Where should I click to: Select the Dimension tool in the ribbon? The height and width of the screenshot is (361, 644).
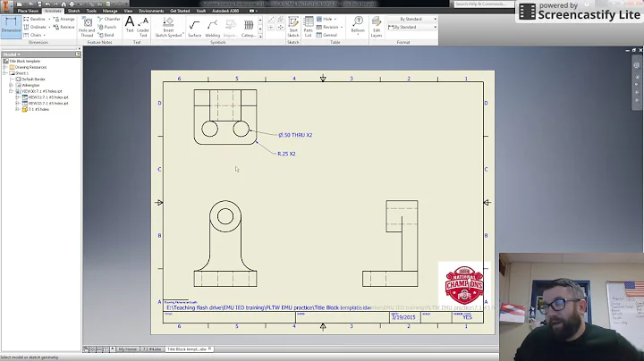point(11,27)
